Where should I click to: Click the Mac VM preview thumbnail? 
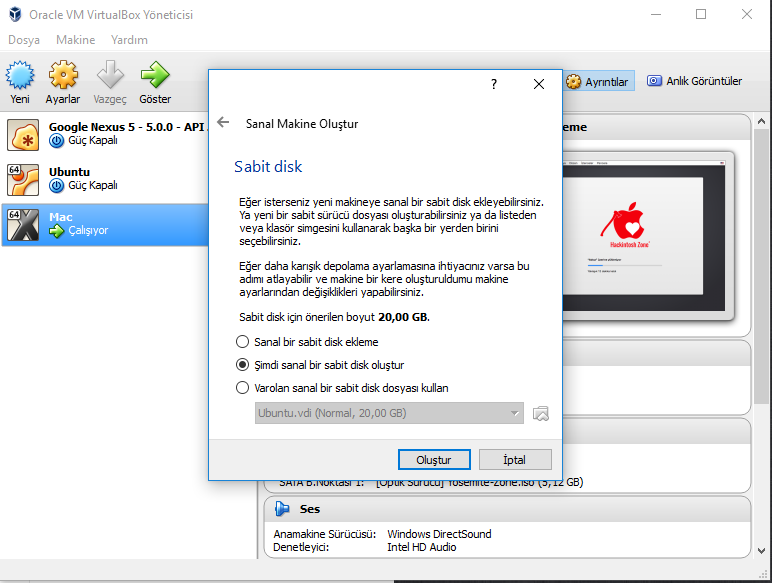point(644,237)
